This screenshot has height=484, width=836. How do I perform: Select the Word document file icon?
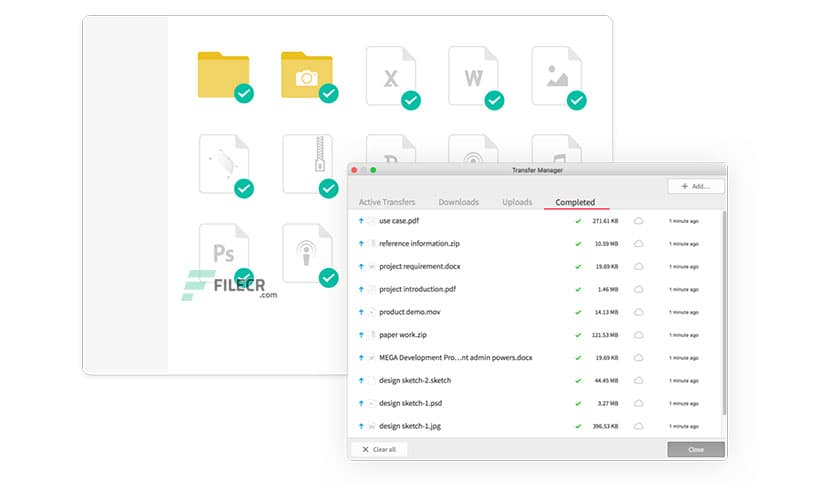(x=473, y=76)
